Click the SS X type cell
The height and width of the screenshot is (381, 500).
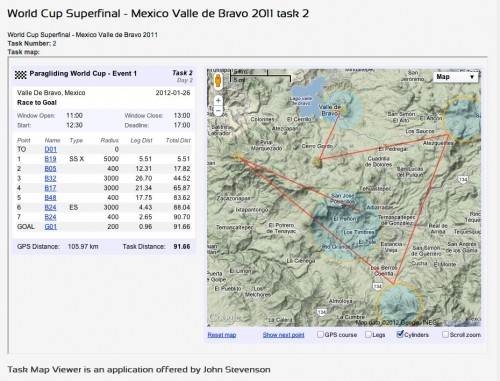point(76,159)
